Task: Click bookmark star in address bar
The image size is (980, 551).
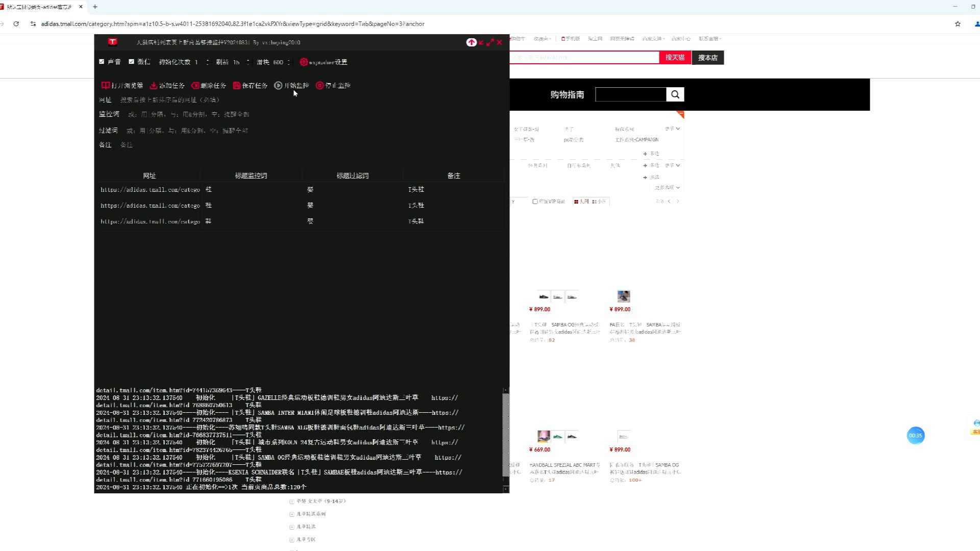Action: (958, 24)
